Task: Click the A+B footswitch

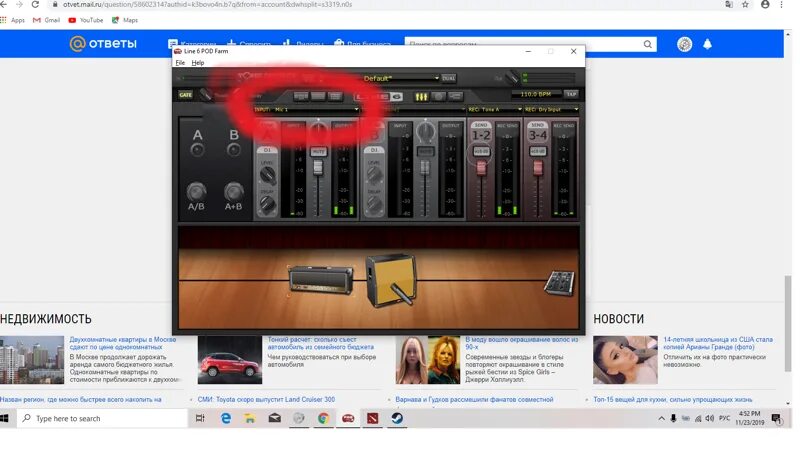Action: pyautogui.click(x=234, y=192)
